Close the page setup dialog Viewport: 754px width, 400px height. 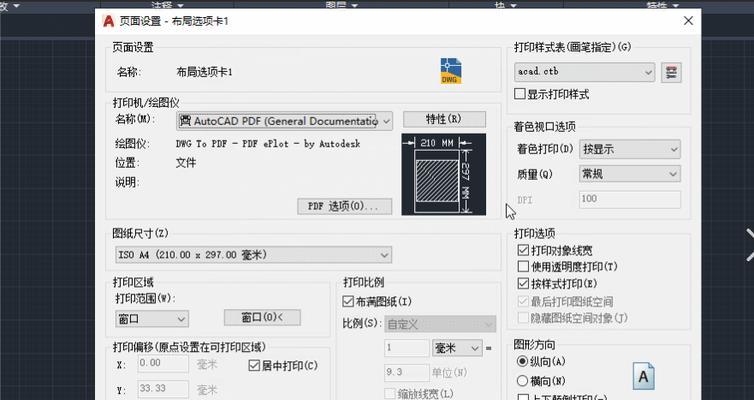coord(688,21)
